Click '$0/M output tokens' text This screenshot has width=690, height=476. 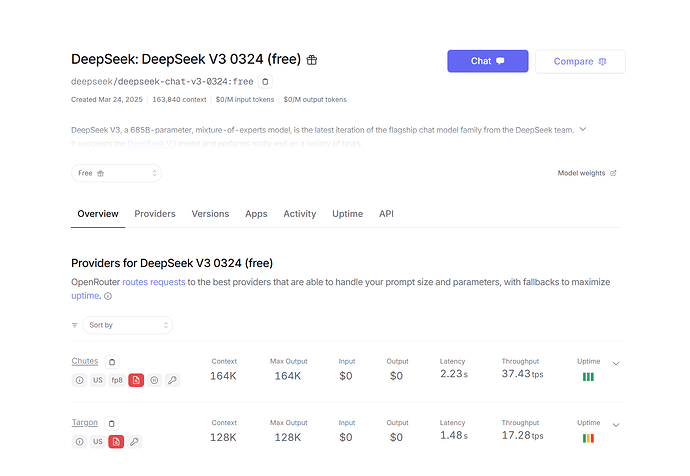315,100
